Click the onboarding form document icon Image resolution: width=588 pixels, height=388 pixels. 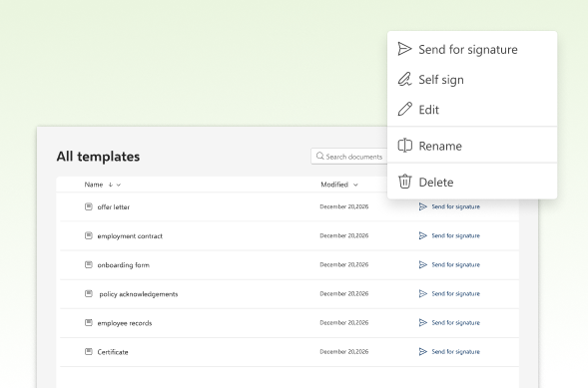(89, 264)
